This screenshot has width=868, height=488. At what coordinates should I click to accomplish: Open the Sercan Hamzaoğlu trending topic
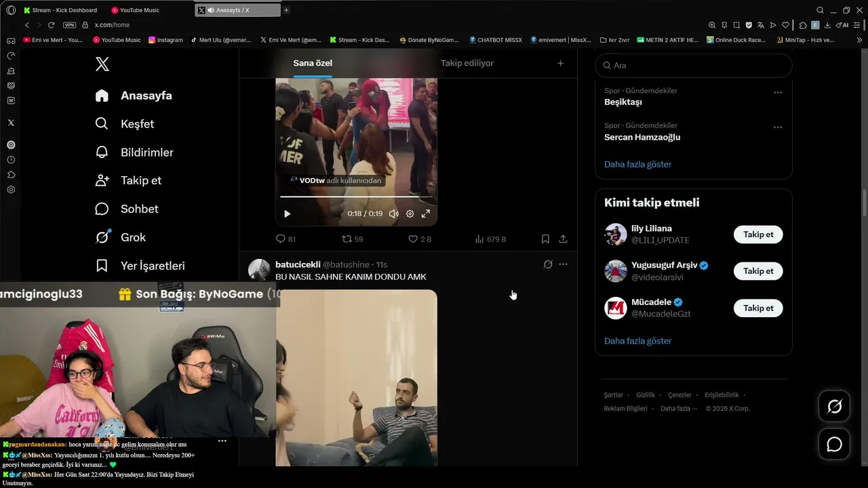[642, 137]
